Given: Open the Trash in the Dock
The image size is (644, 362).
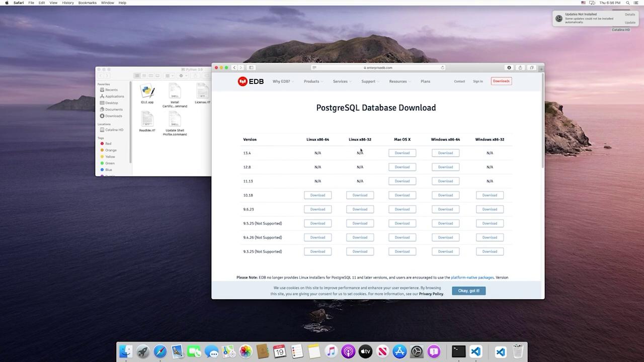Looking at the screenshot, I should 518,351.
